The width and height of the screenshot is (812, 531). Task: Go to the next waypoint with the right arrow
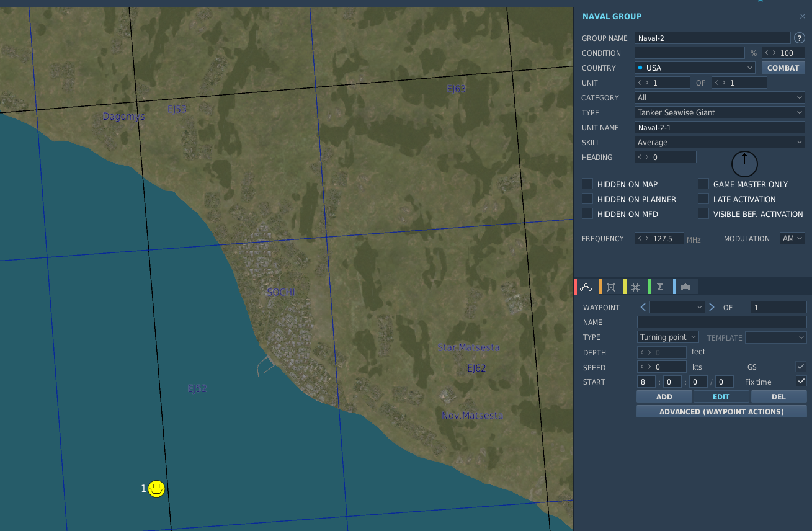point(712,307)
